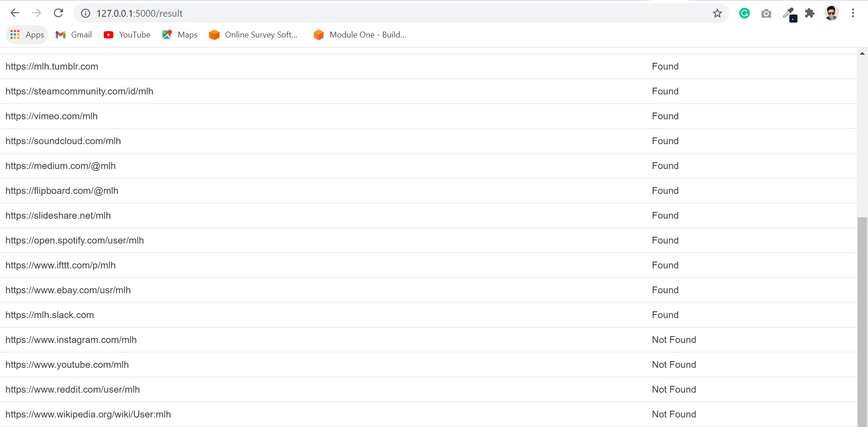
Task: Select the steamcommunity.com/id/mlh URL text
Action: pos(80,91)
